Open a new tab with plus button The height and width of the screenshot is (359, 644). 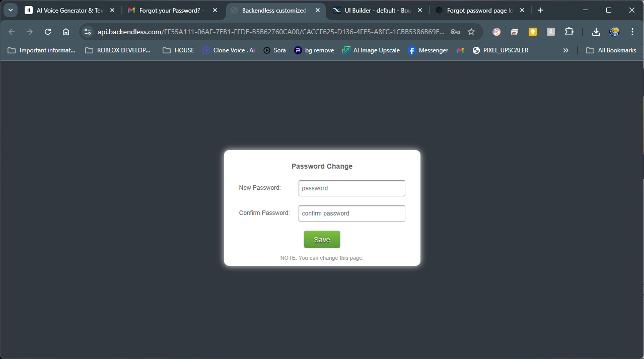(x=540, y=10)
